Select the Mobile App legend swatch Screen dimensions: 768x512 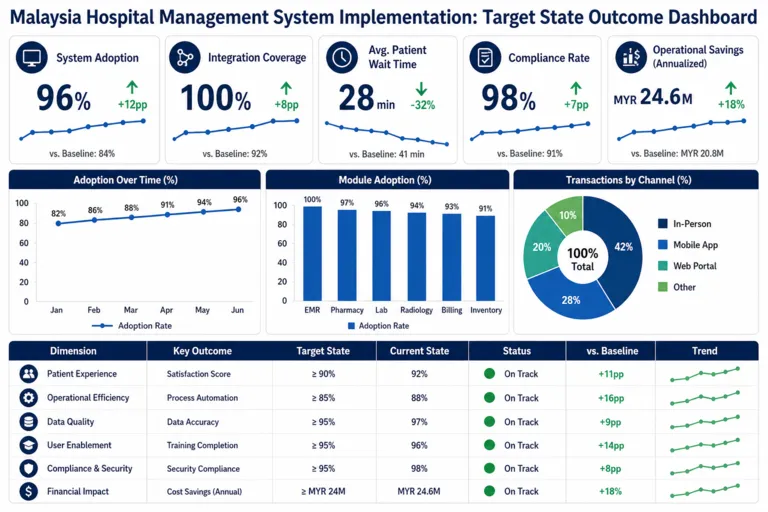[663, 244]
